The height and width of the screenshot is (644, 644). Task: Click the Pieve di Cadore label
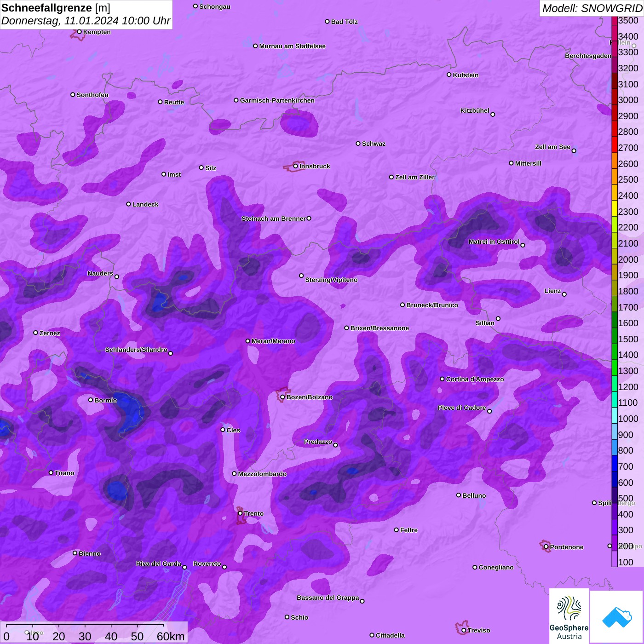(x=461, y=408)
